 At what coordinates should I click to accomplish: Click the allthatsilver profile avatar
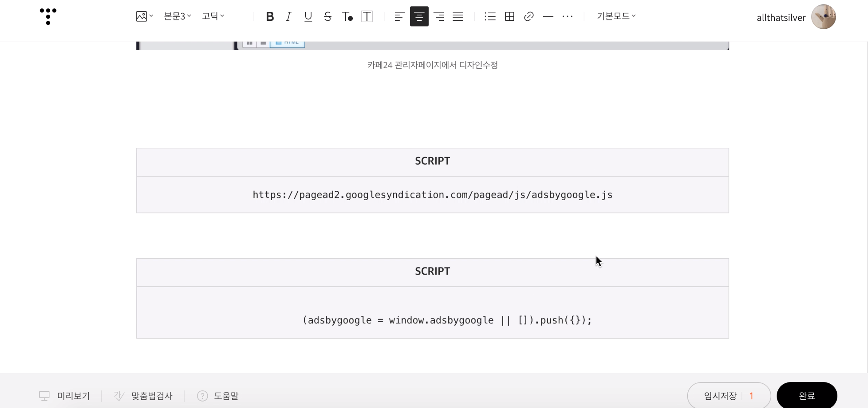click(823, 17)
